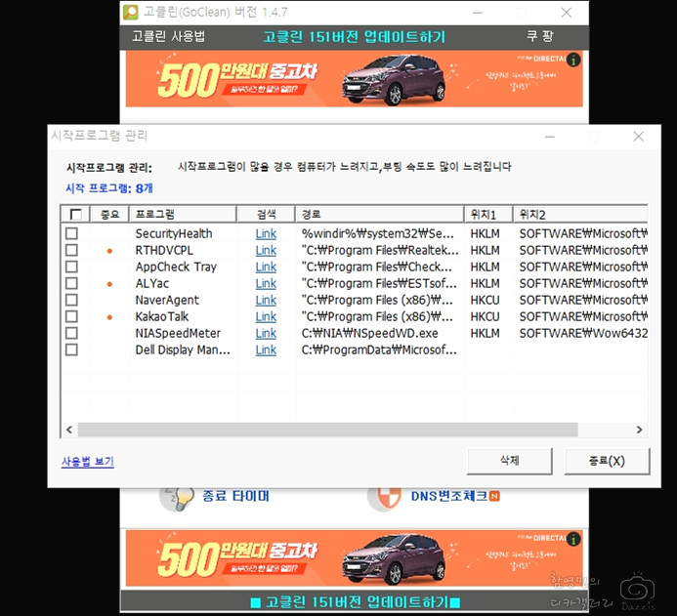Click the ad info icon on top banner
Image resolution: width=677 pixels, height=616 pixels.
573,61
